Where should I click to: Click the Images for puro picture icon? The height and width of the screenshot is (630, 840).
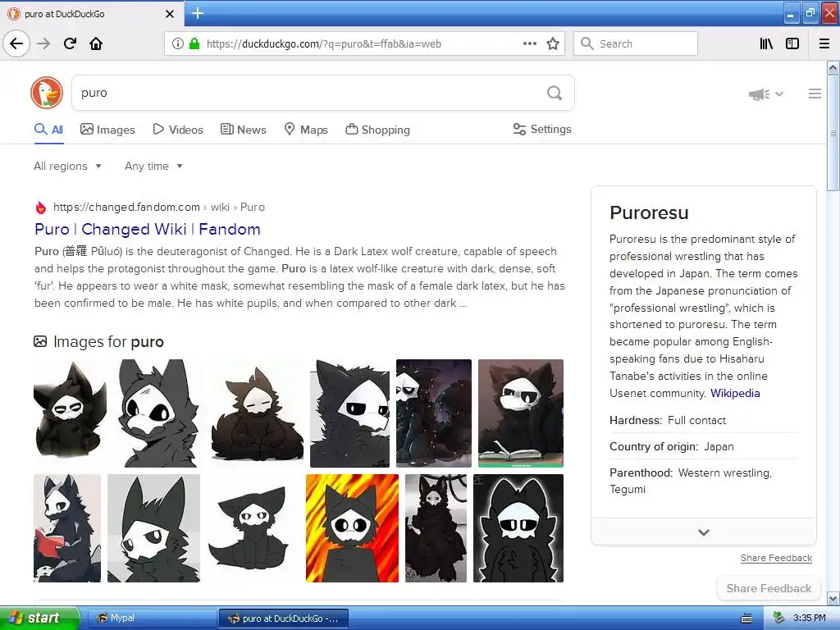[40, 341]
